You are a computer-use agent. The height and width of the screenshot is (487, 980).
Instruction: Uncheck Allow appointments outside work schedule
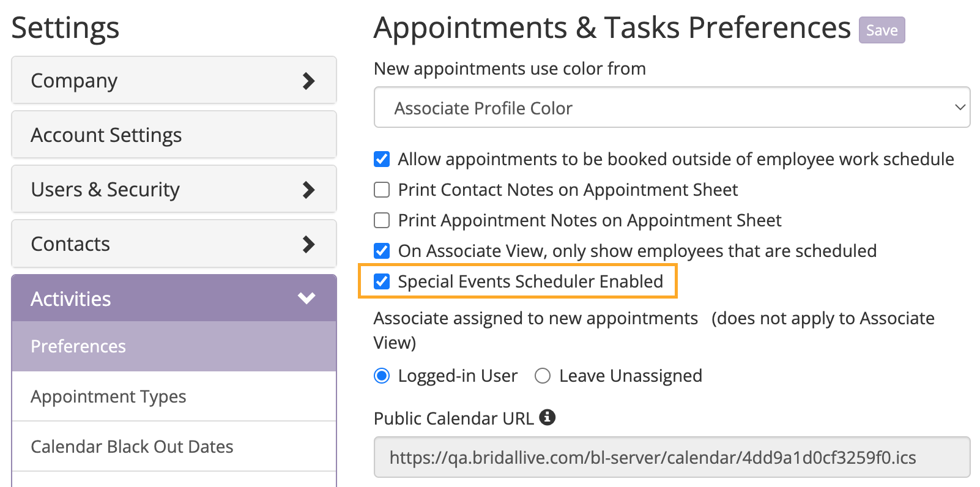tap(382, 159)
